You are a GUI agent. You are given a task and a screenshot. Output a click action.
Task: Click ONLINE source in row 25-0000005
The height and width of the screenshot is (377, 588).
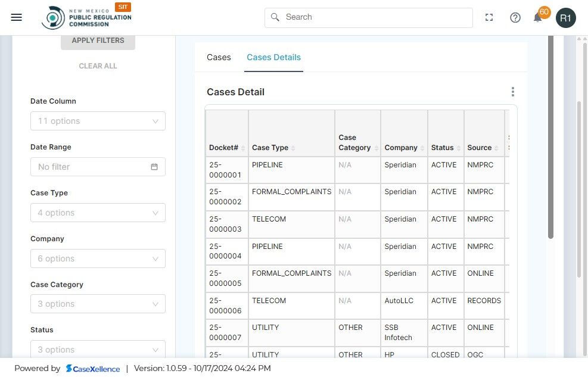point(480,273)
